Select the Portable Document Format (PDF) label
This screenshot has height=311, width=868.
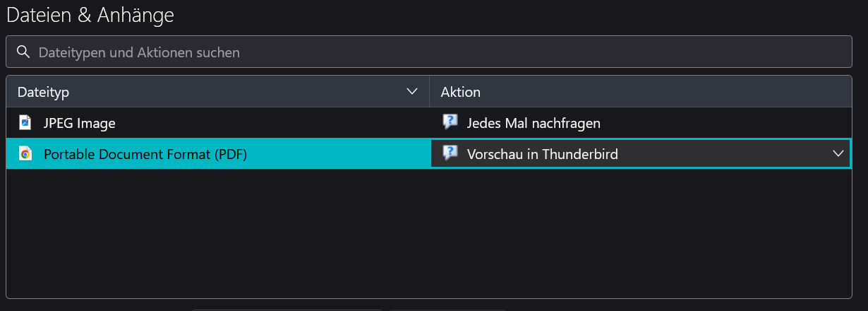coord(145,153)
